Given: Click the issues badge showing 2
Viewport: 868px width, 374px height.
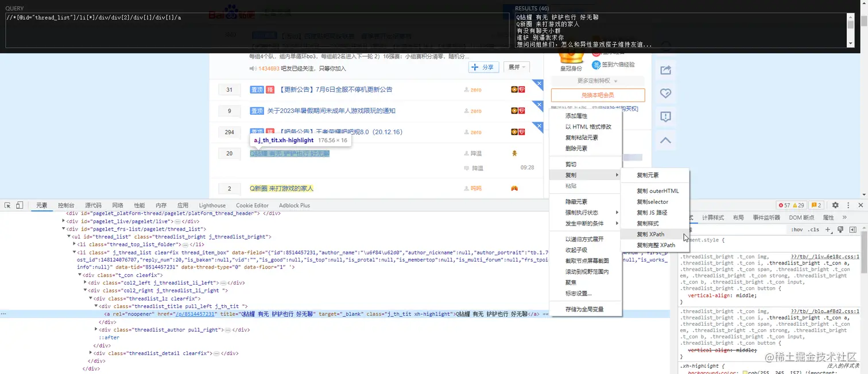Looking at the screenshot, I should [x=816, y=205].
